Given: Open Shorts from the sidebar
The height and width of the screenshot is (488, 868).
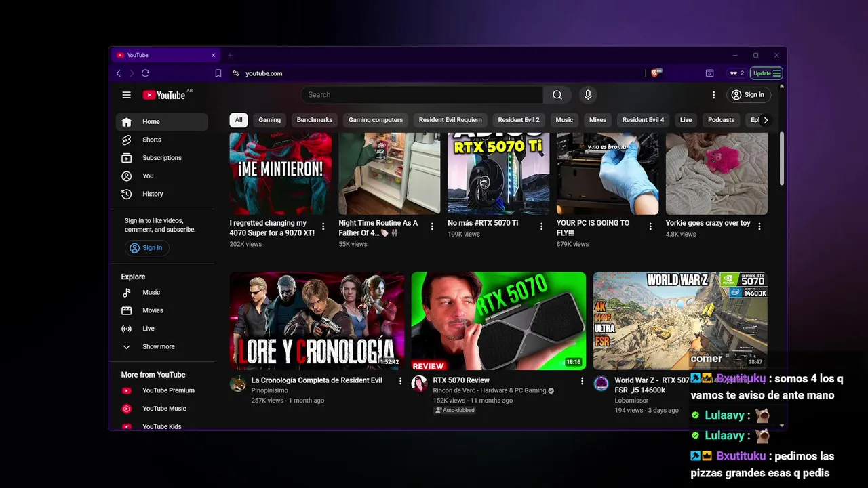Looking at the screenshot, I should pyautogui.click(x=162, y=140).
